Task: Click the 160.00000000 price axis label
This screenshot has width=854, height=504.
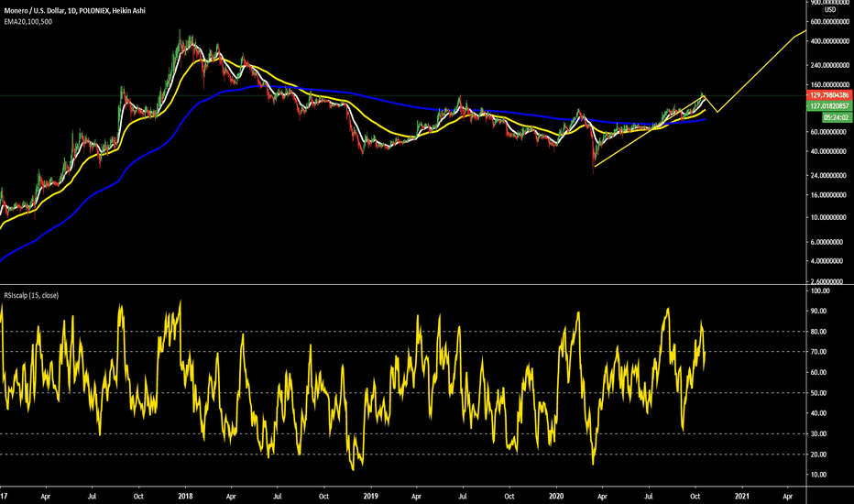Action: click(x=828, y=85)
